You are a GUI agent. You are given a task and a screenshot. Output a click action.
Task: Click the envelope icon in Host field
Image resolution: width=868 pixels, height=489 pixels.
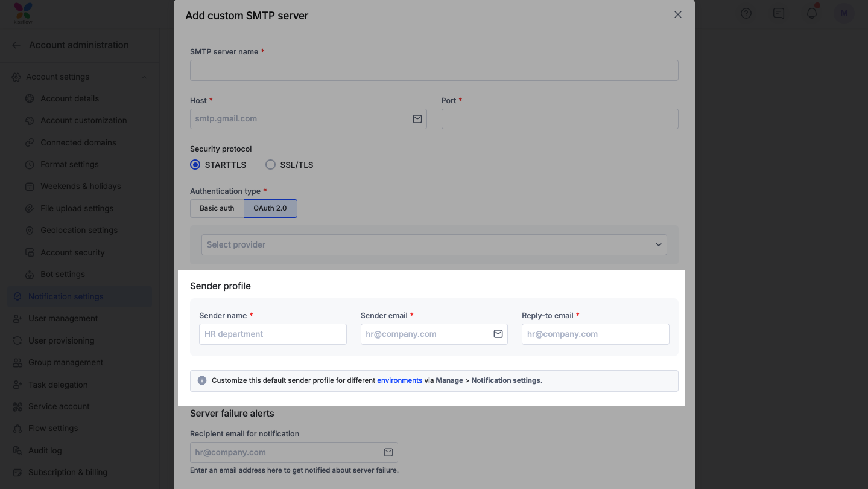[417, 119]
